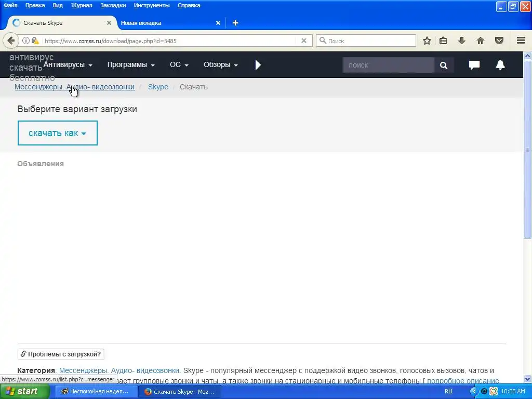Image resolution: width=532 pixels, height=399 pixels.
Task: Open site comments chat bubble icon
Action: point(474,65)
